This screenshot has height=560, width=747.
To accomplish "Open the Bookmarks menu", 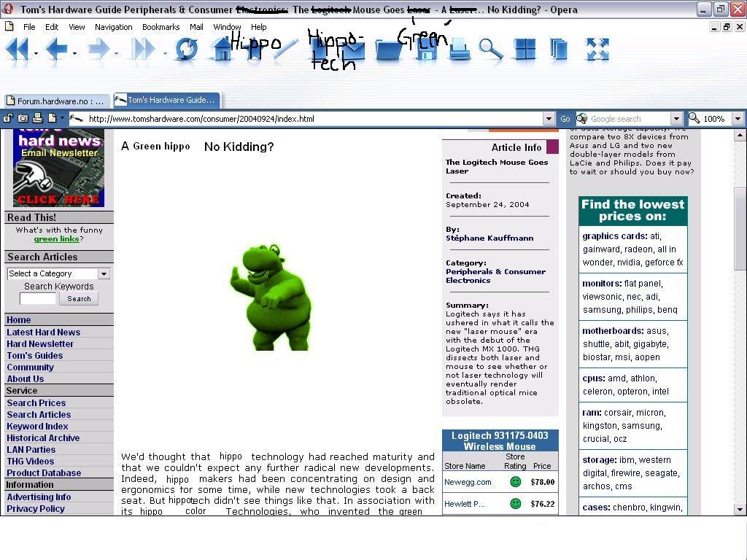I will tap(161, 27).
